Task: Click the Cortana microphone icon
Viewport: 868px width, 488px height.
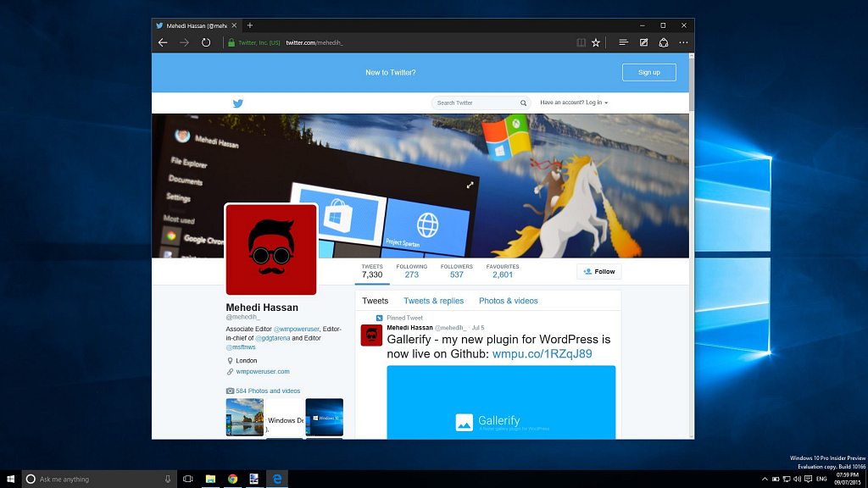Action: point(168,480)
